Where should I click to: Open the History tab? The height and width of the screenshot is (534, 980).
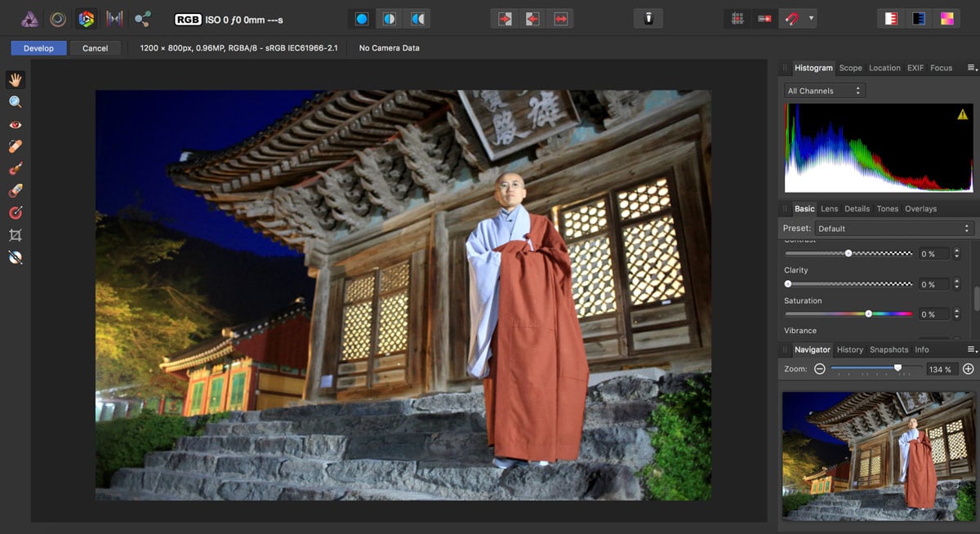tap(849, 349)
